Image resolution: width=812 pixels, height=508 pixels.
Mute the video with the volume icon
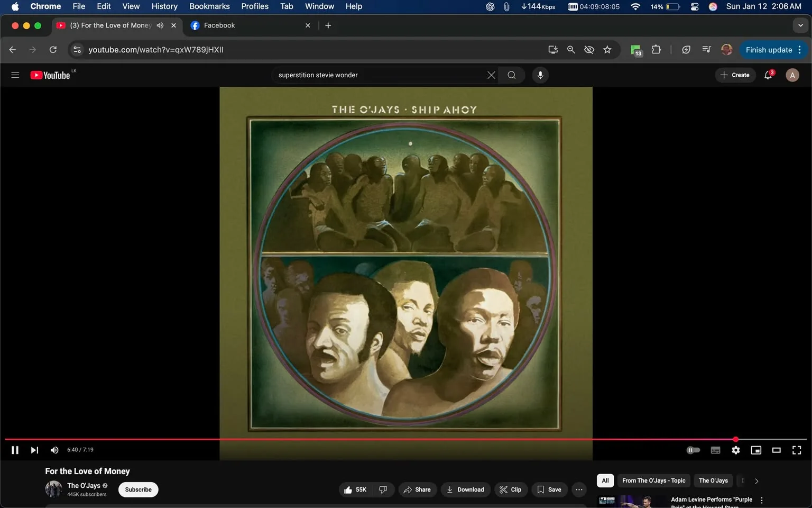pos(54,450)
